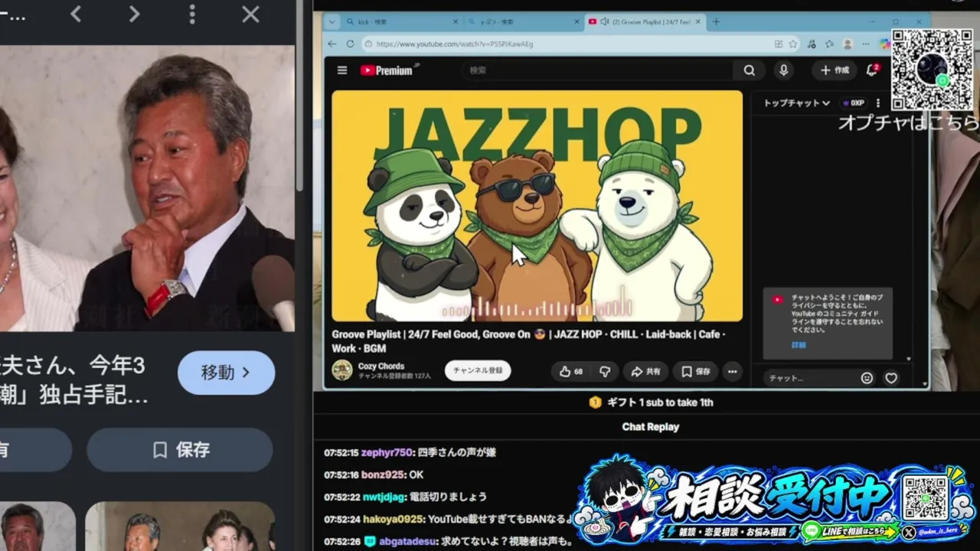Dislike the video with thumbs down

[605, 371]
